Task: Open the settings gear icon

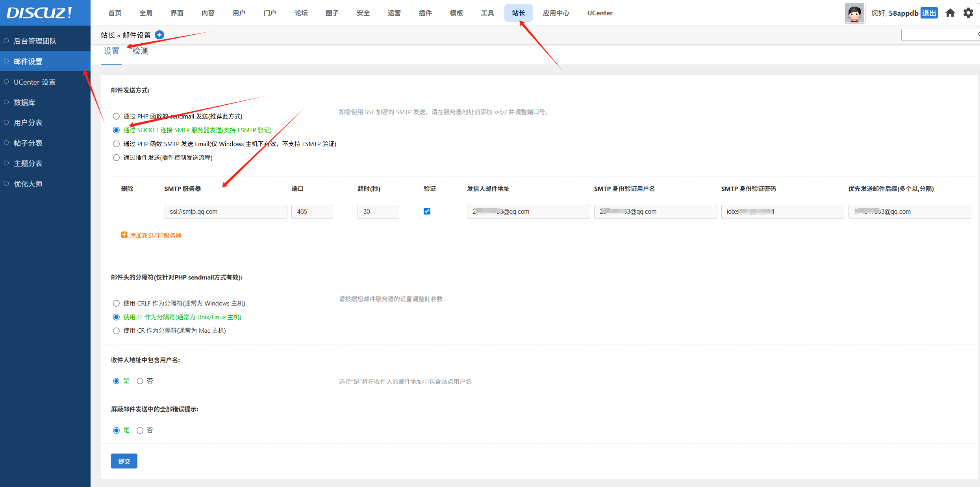Action: click(968, 13)
